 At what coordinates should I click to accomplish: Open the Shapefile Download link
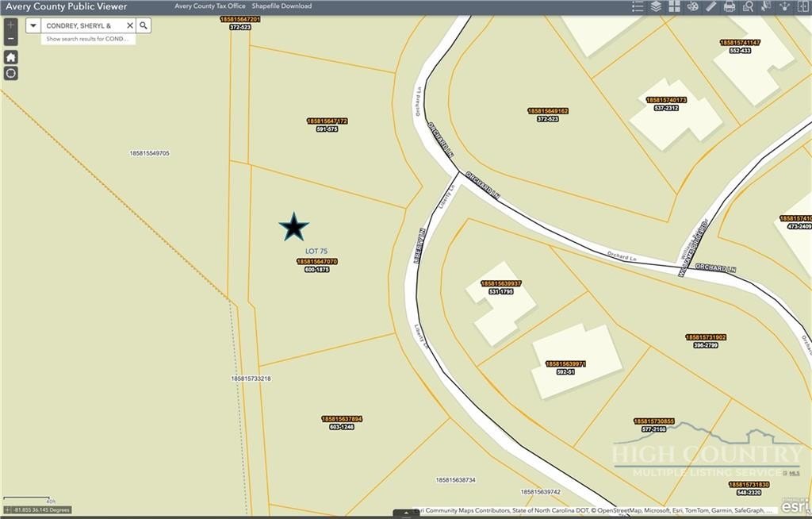pyautogui.click(x=282, y=6)
